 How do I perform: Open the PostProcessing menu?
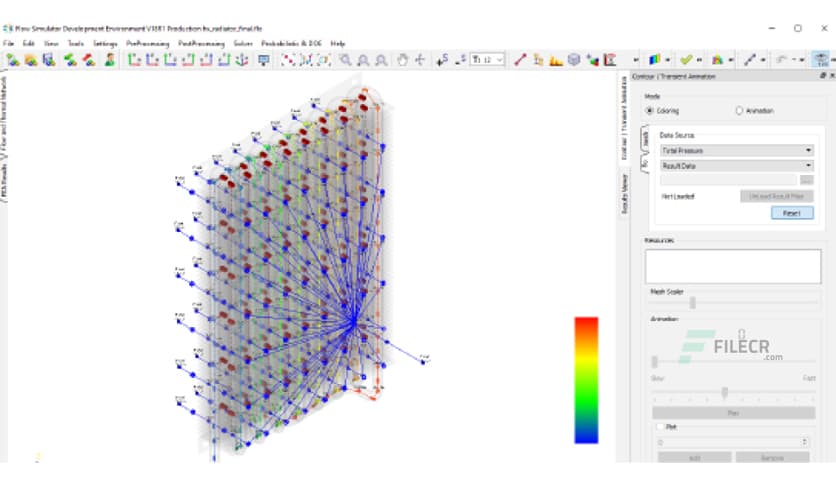pyautogui.click(x=202, y=43)
